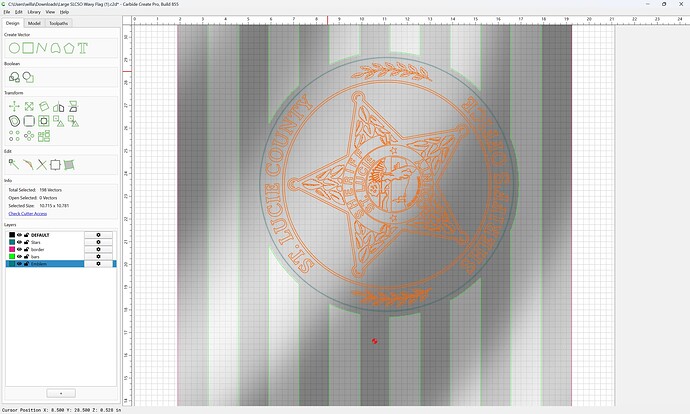Select the Polygon create-vector tool

tap(69, 48)
